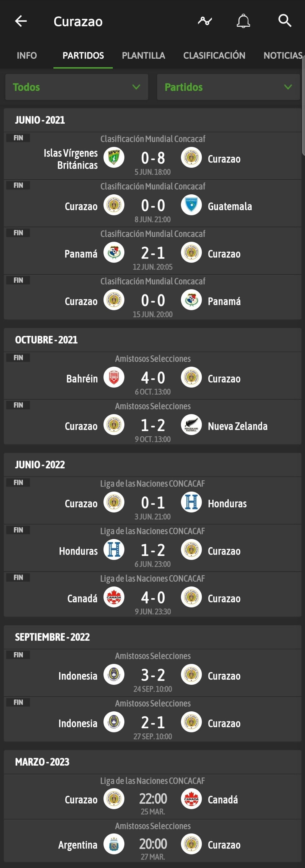Tap the Islas Vírgenes Británicas team crest
305x868 pixels.
(x=114, y=157)
